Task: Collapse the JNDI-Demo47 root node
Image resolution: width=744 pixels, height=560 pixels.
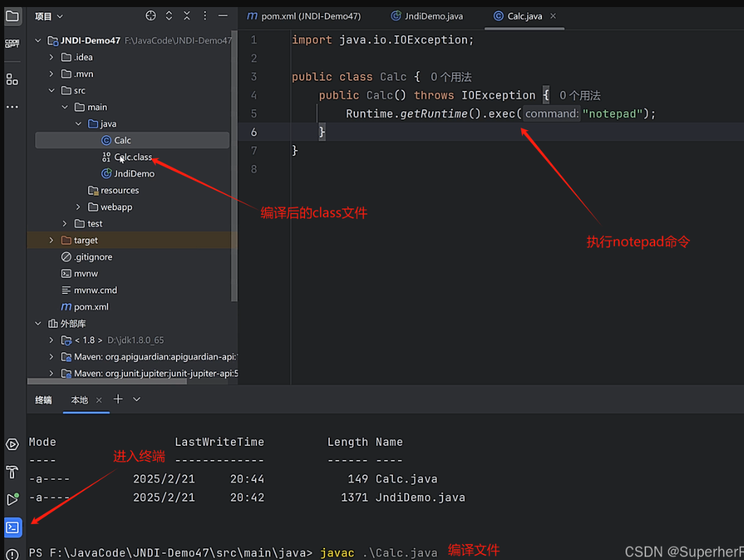Action: pos(38,41)
